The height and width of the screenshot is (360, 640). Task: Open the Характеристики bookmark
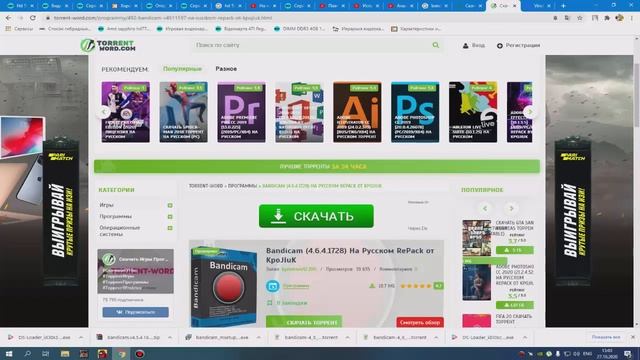[416, 29]
